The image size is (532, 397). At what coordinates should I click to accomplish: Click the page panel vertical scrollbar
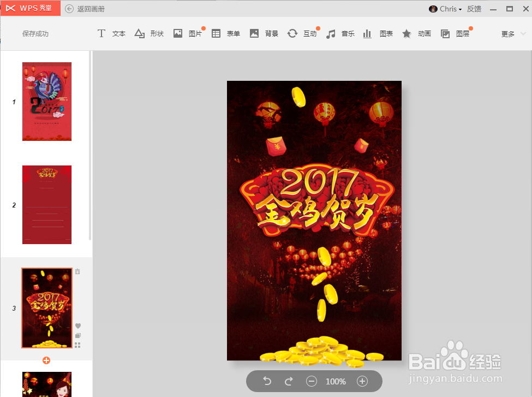90,145
